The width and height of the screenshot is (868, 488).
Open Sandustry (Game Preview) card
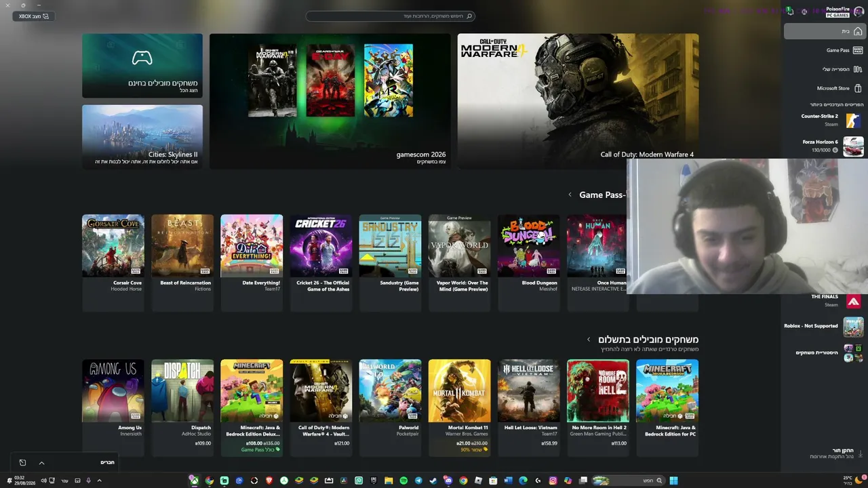click(x=390, y=263)
